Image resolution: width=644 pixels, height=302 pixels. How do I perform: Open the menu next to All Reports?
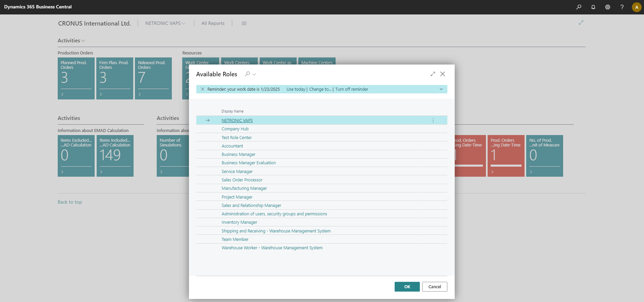(244, 23)
